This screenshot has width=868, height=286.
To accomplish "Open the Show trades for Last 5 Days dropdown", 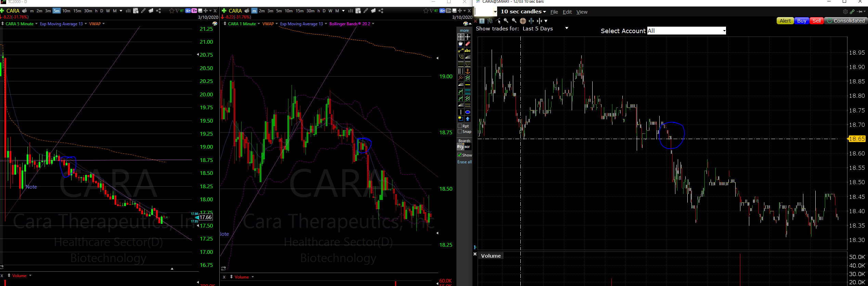I will [567, 28].
